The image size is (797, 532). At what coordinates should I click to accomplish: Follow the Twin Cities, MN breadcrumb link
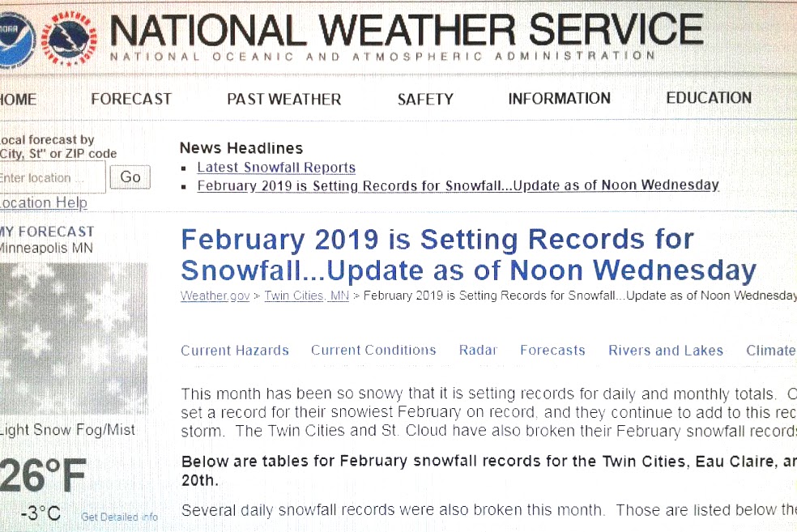point(306,296)
